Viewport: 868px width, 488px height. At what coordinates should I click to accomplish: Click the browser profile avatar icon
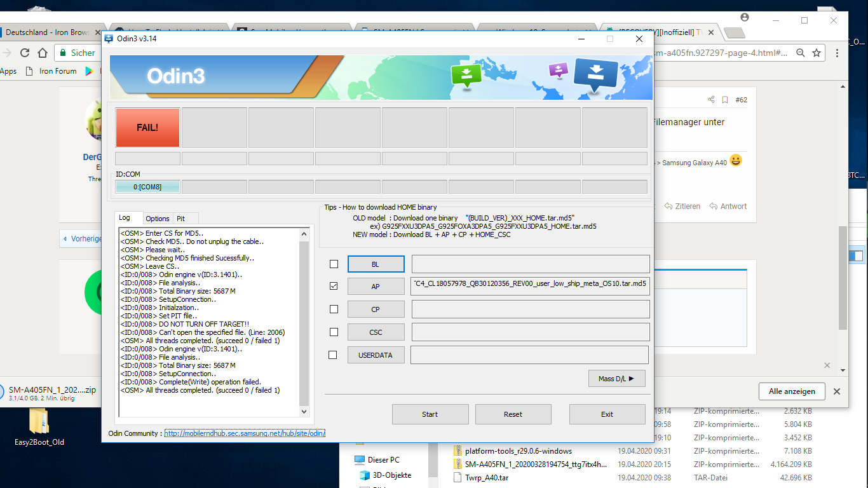(745, 17)
